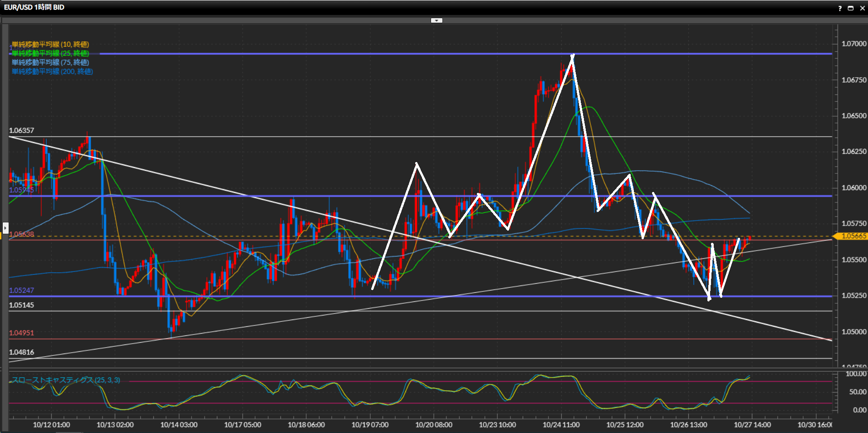This screenshot has width=868, height=433.
Task: Click the 1.05145 horizontal line label
Action: 21,305
